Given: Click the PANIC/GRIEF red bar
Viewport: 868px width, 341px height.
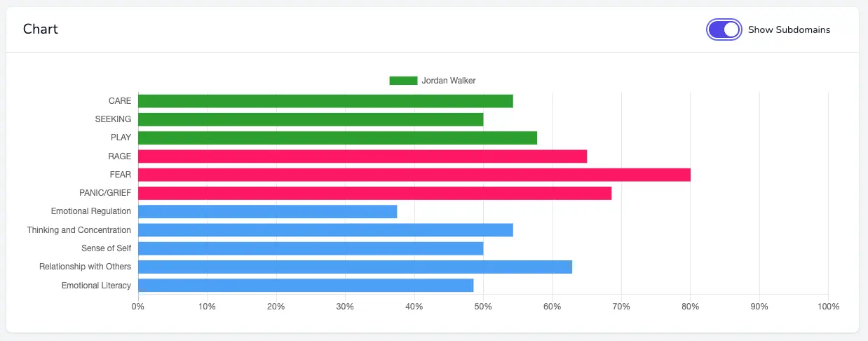Looking at the screenshot, I should pos(374,193).
